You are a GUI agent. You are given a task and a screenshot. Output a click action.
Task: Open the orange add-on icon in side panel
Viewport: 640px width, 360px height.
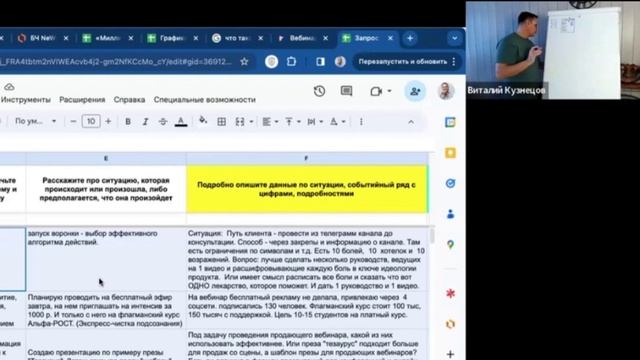[x=450, y=324]
